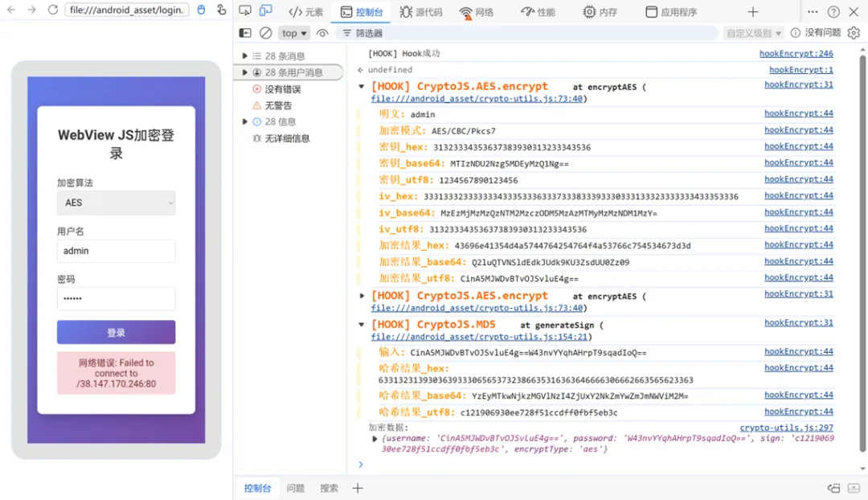Close the DevTools panel
Image resolution: width=868 pixels, height=500 pixels.
[854, 11]
